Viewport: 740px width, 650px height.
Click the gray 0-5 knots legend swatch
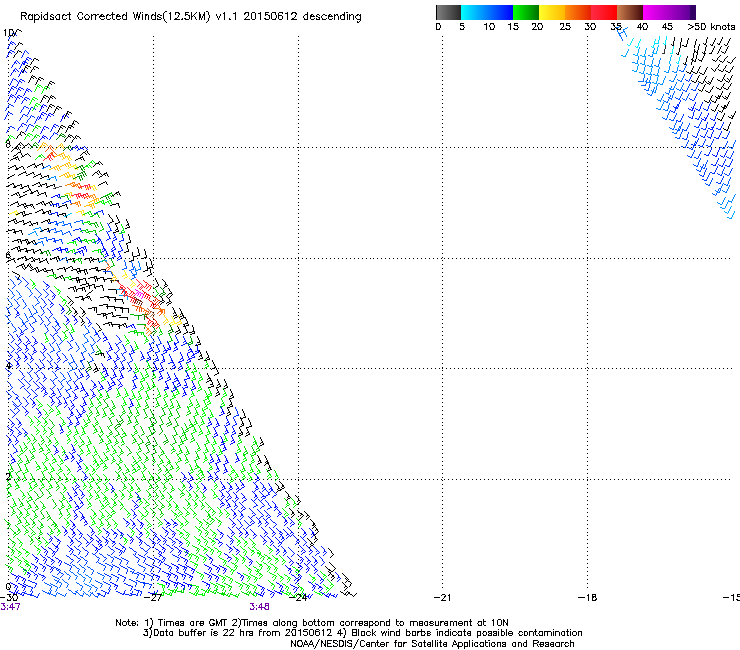448,12
